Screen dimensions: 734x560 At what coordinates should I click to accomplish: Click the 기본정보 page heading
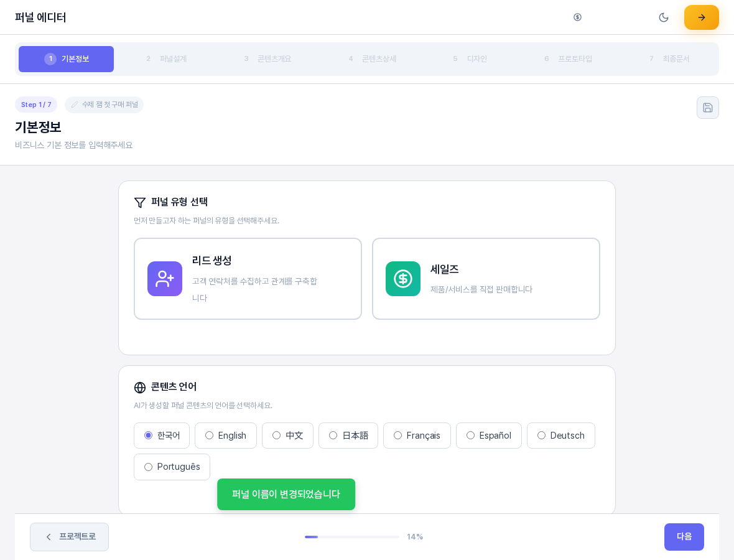click(x=38, y=127)
